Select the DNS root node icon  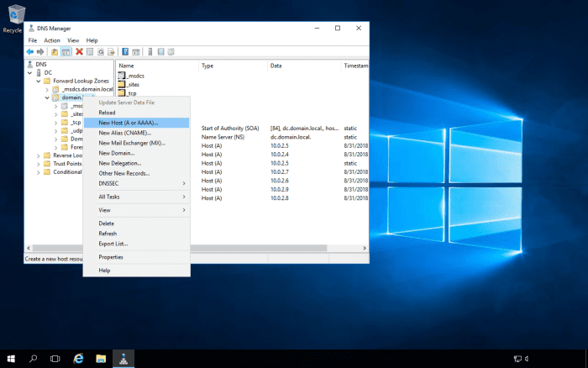(x=30, y=65)
